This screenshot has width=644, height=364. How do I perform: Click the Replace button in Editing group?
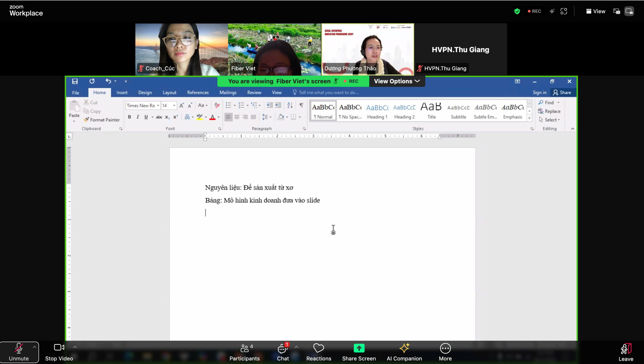coord(549,111)
